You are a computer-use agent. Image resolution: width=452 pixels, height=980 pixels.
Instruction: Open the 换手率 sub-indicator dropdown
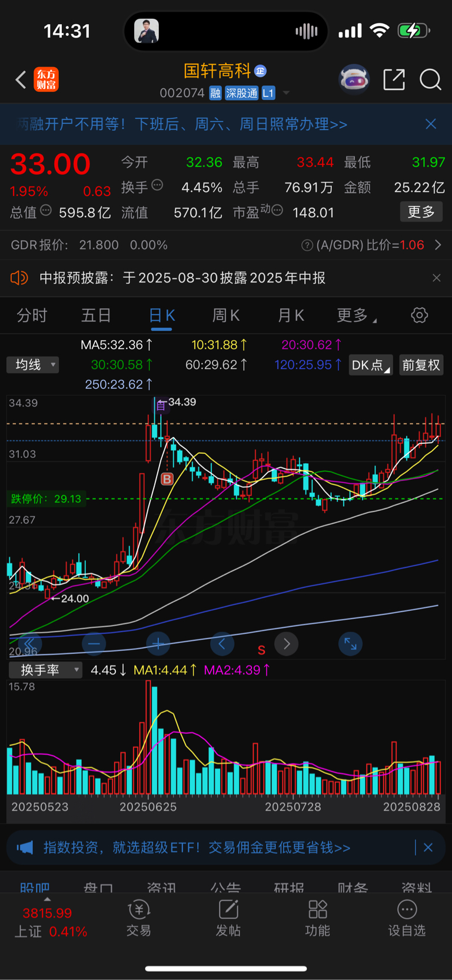pyautogui.click(x=45, y=670)
